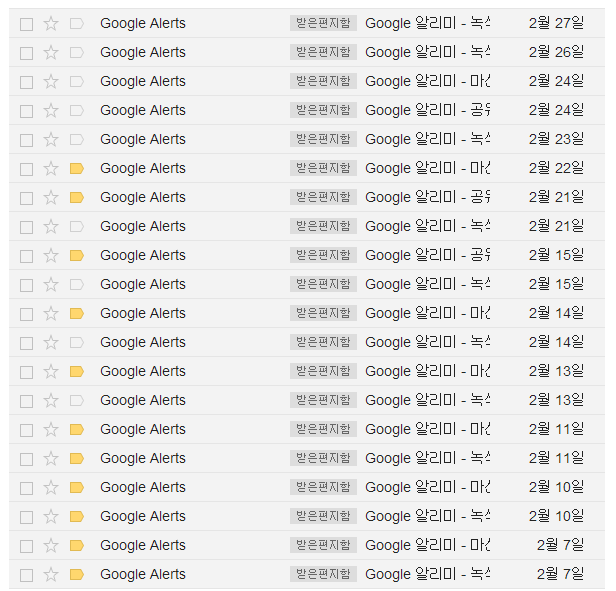616x591 pixels.
Task: Click yellow importance marker on 2월 15일 공 email
Action: (77, 256)
